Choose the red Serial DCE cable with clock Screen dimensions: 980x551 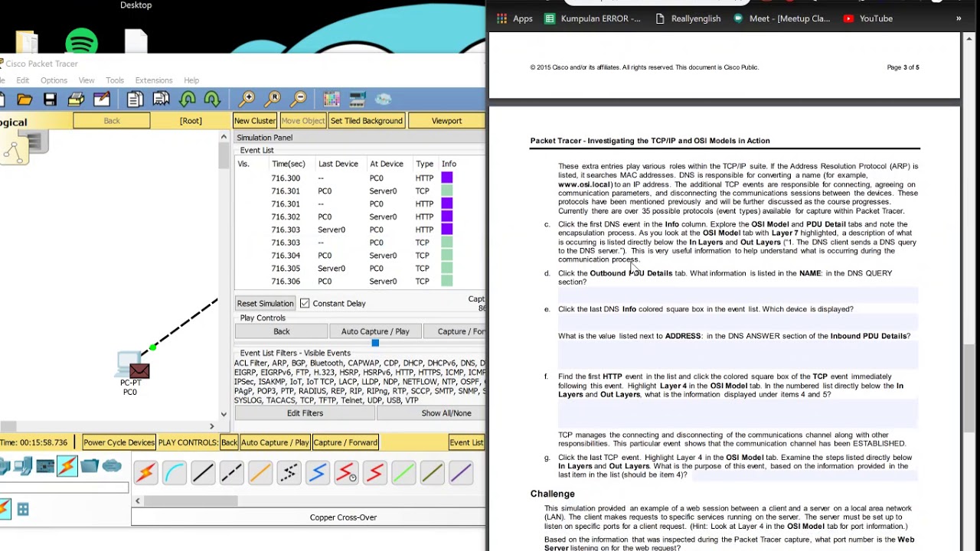(x=346, y=473)
